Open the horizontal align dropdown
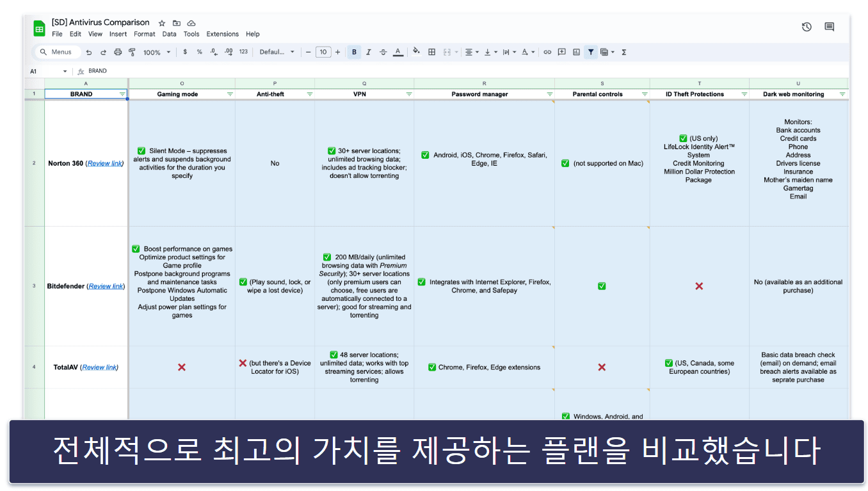The image size is (868, 491). point(472,52)
